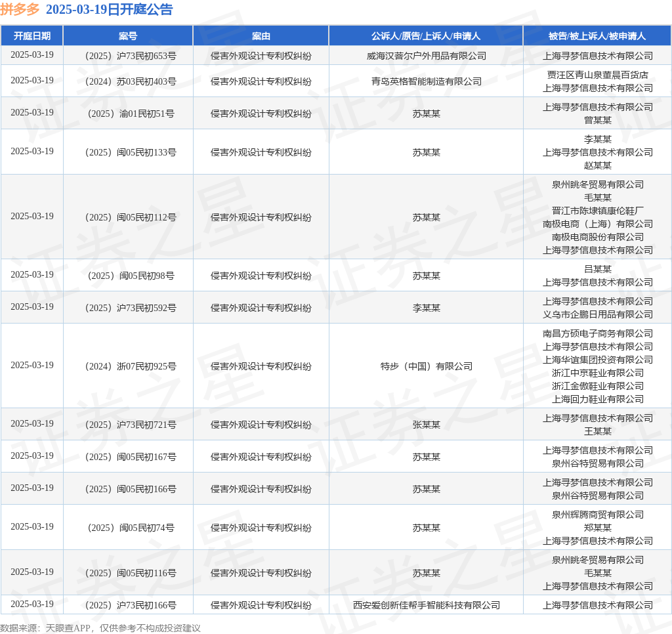Click 案由 cell in 浙07民初925号 row

261,366
